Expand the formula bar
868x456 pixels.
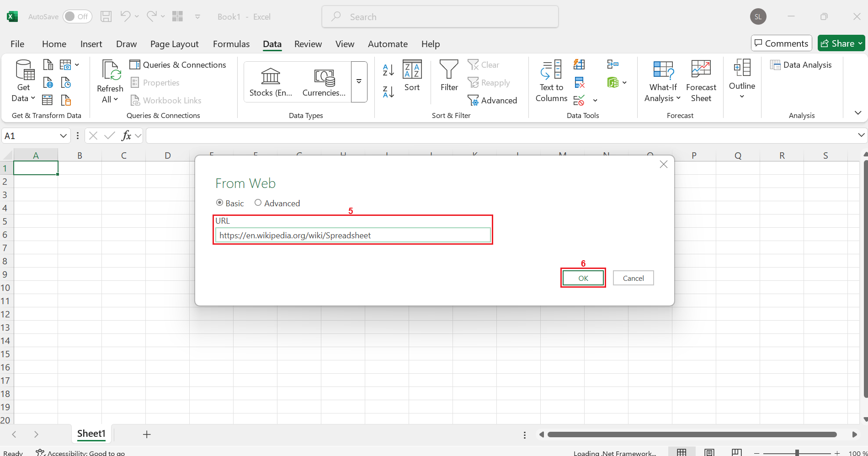click(861, 135)
